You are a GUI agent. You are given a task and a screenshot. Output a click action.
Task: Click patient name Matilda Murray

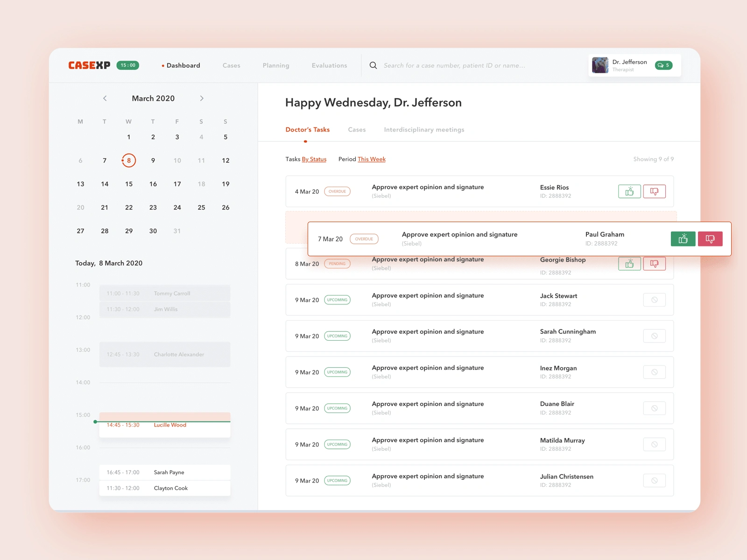562,441
